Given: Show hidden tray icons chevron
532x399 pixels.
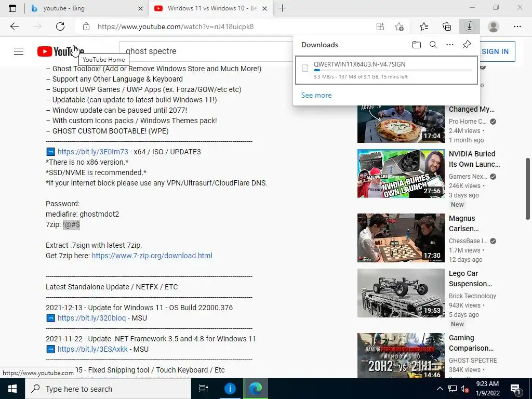Looking at the screenshot, I should (440, 389).
